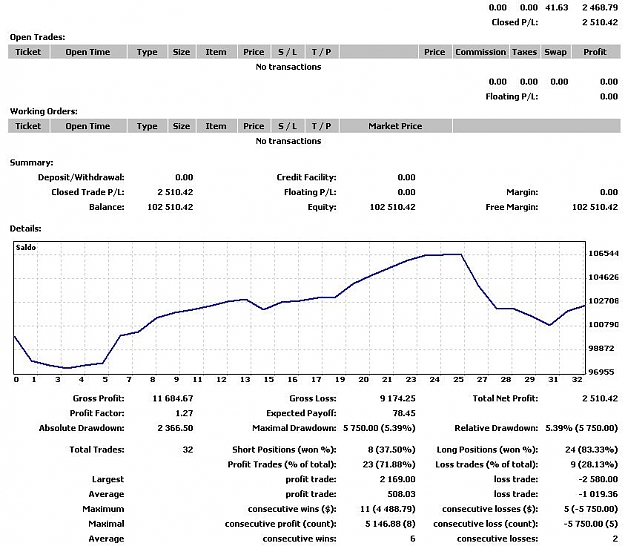
Task: Click the '98872' chart axis value
Action: pos(601,348)
